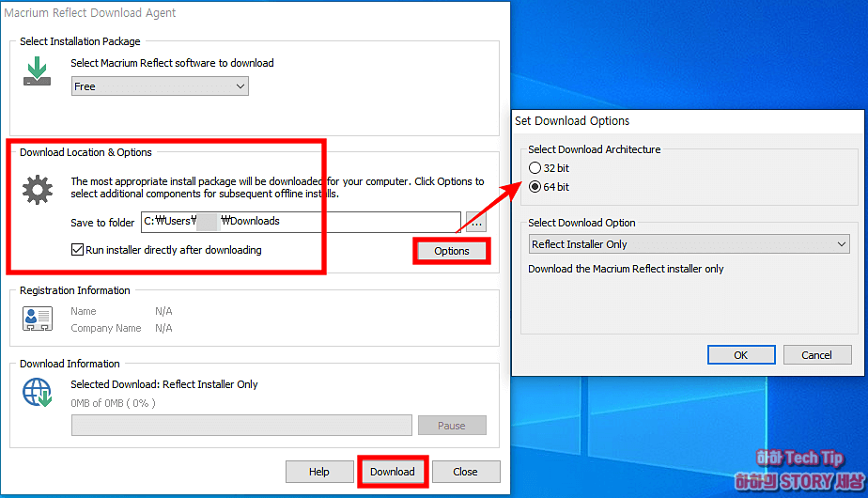Click the Options button
The height and width of the screenshot is (498, 868).
[452, 251]
